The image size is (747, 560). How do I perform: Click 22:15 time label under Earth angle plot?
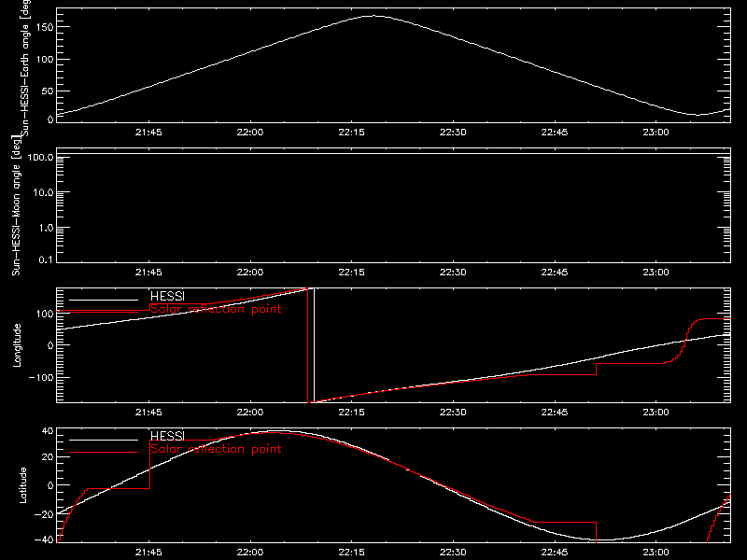[352, 133]
